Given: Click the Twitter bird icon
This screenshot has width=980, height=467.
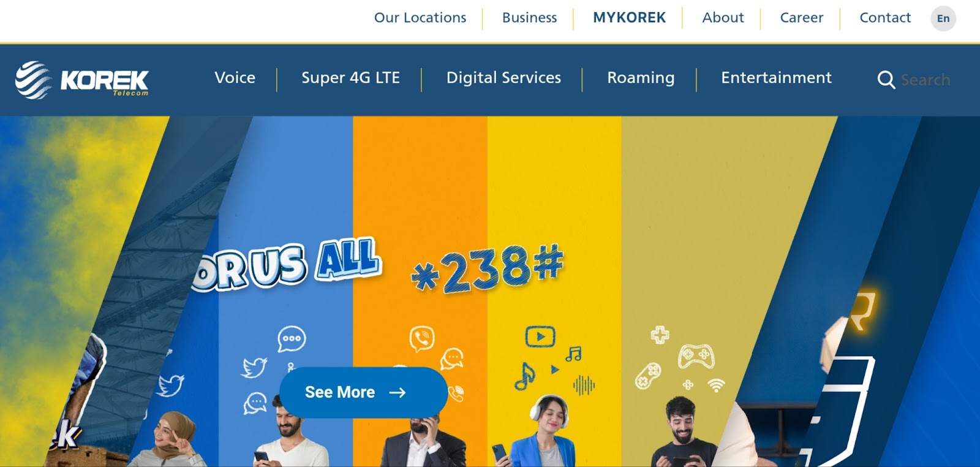Looking at the screenshot, I should 254,367.
